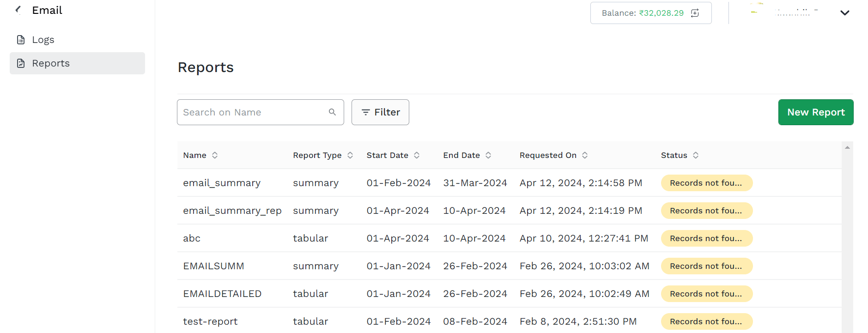Image resolution: width=868 pixels, height=333 pixels.
Task: Click requested time Apr 10, 2024, 12:27:41 PM
Action: click(584, 238)
